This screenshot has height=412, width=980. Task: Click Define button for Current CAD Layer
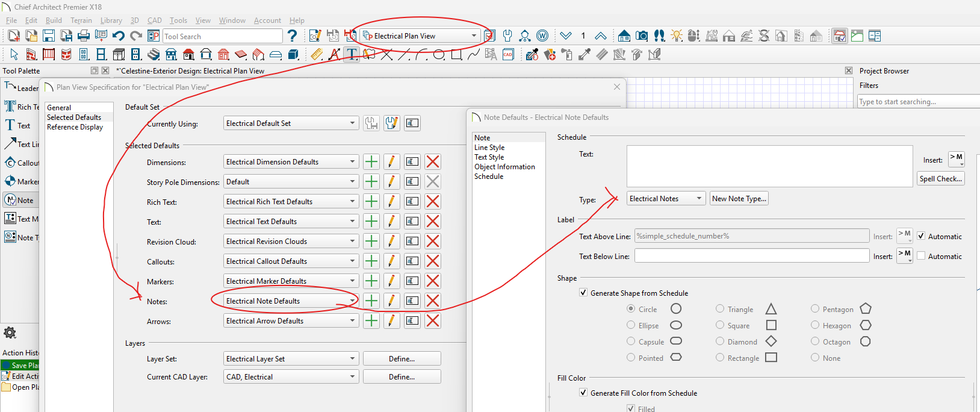402,377
